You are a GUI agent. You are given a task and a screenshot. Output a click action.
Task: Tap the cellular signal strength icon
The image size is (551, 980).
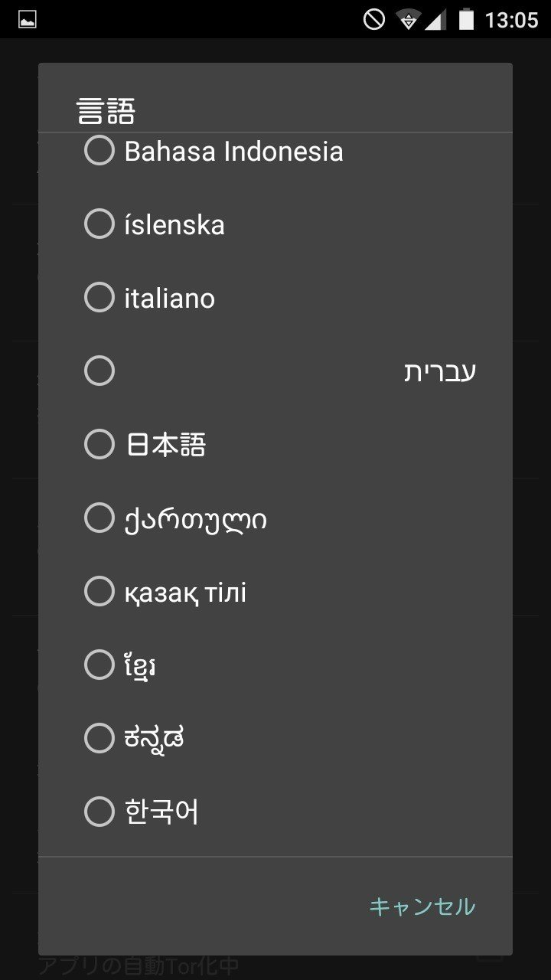point(435,20)
